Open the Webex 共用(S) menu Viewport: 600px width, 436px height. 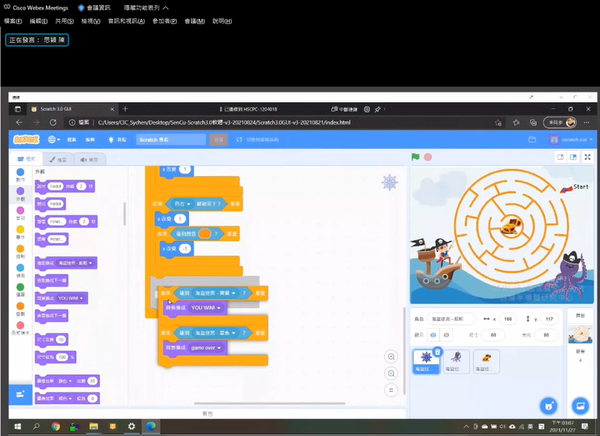[64, 21]
